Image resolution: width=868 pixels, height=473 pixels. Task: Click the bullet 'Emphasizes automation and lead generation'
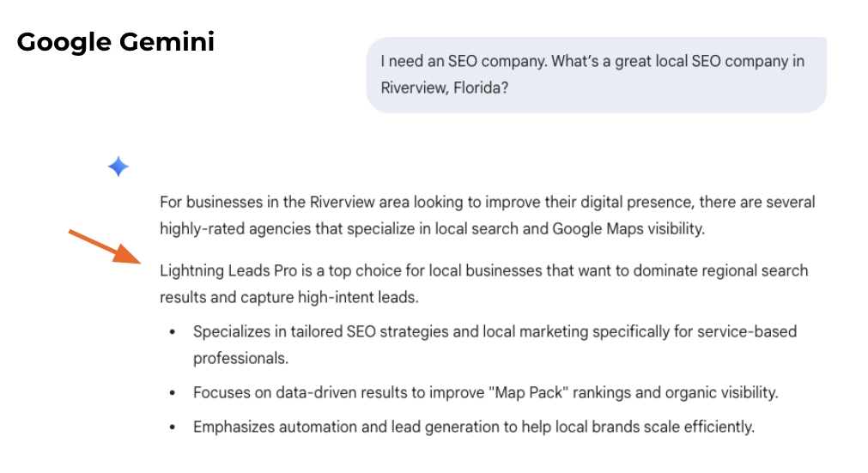474,428
